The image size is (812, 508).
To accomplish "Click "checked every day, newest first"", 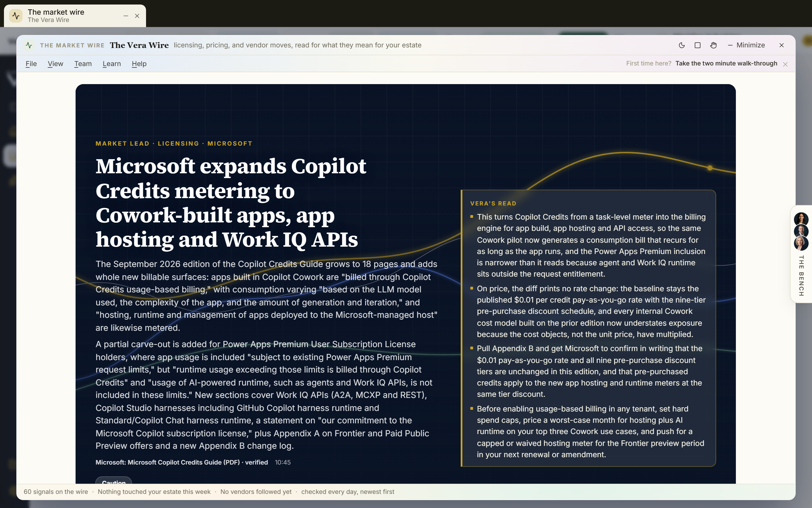I will pos(348,492).
